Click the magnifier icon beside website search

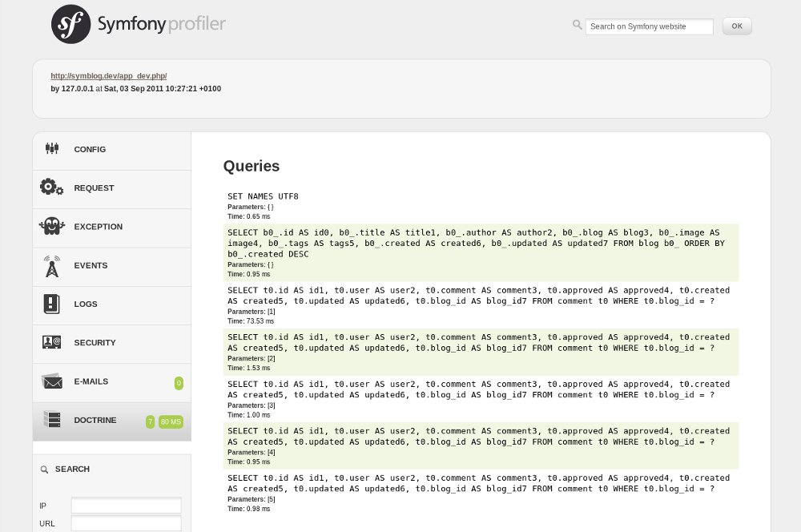[578, 25]
